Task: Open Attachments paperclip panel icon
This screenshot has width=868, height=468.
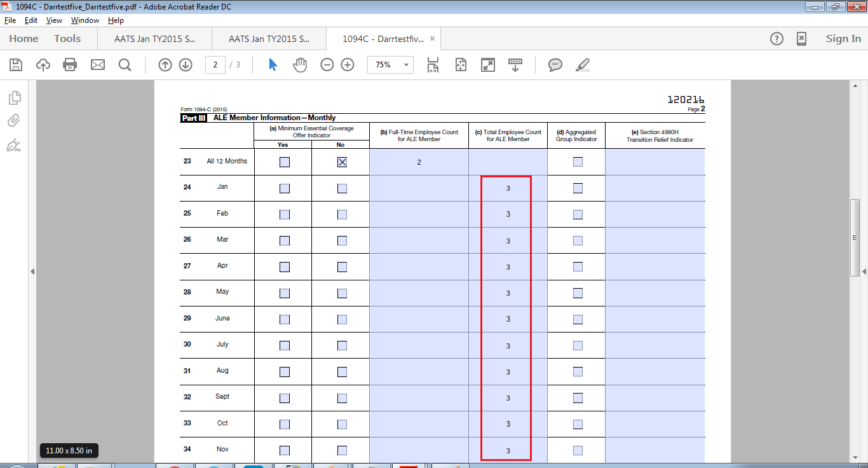Action: [x=14, y=121]
